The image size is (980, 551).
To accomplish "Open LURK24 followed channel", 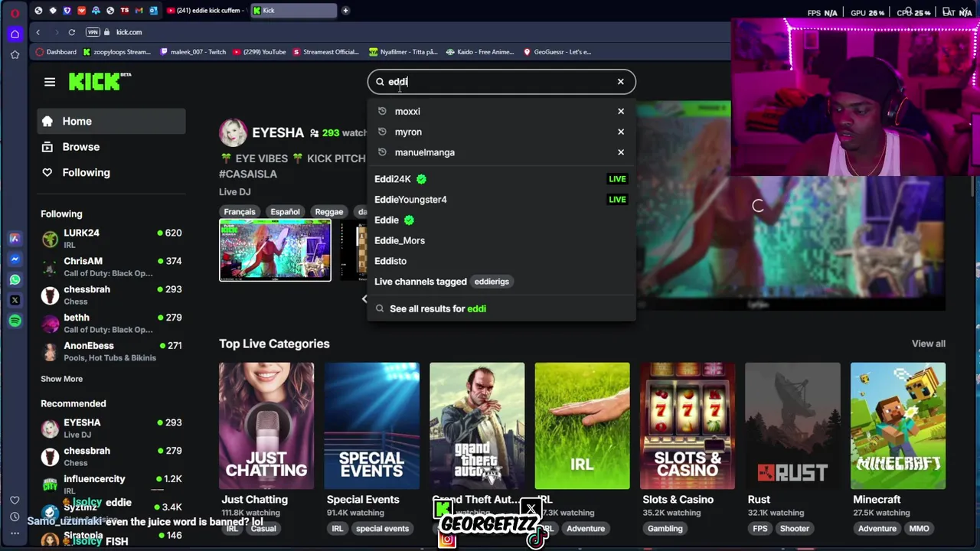I will (x=111, y=239).
